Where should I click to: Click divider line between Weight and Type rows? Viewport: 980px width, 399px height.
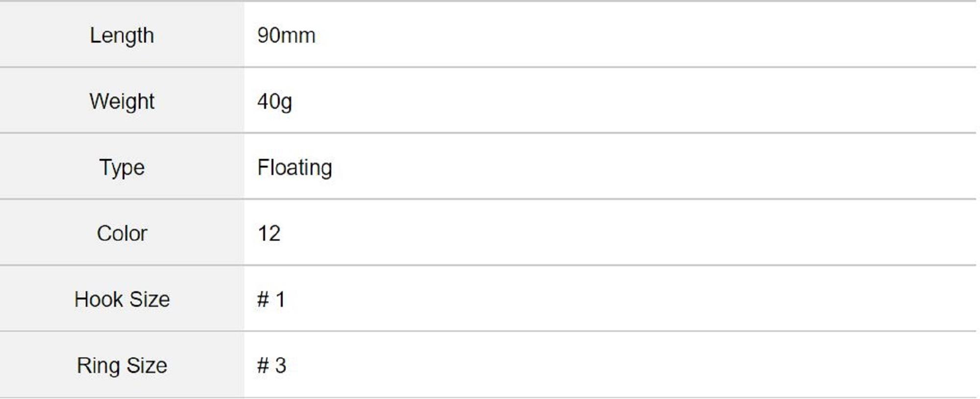490,133
